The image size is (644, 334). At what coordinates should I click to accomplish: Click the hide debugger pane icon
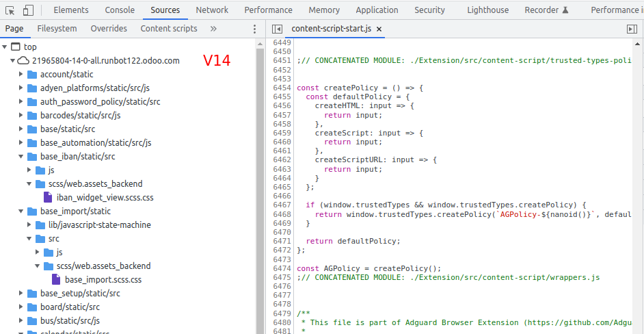tap(631, 29)
